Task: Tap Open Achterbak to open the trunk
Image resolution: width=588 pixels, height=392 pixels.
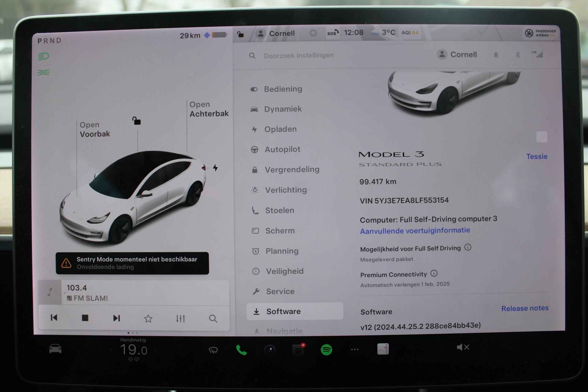Action: pos(209,109)
